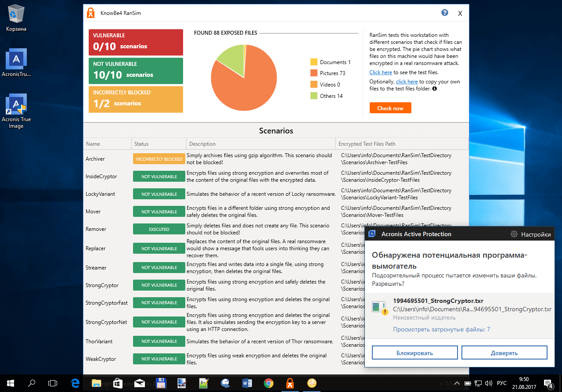Click the Pictures 73 legend swatch

pyautogui.click(x=313, y=73)
